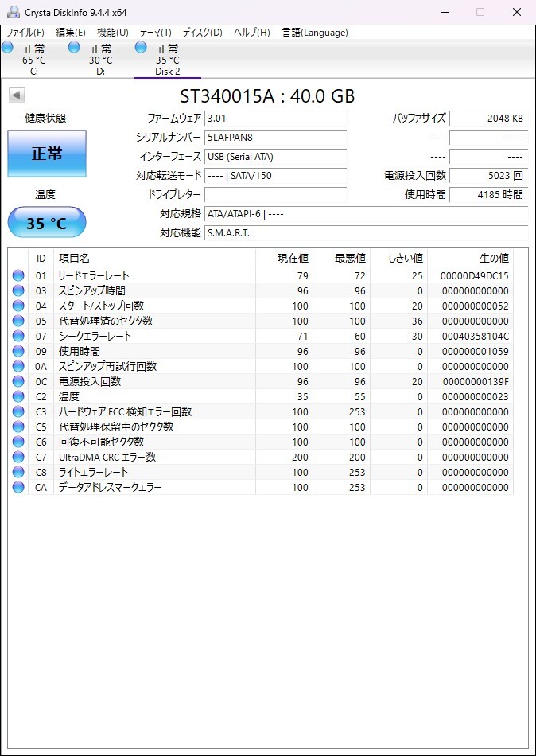Viewport: 536px width, 756px height.
Task: Click the serial number field 5LAFPAN8
Action: point(276,138)
